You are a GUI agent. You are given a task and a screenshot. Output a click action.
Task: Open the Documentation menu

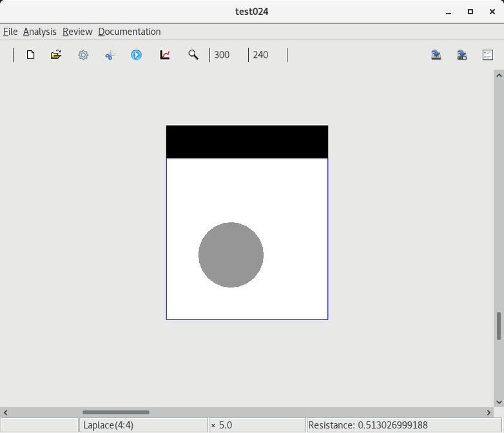[130, 32]
